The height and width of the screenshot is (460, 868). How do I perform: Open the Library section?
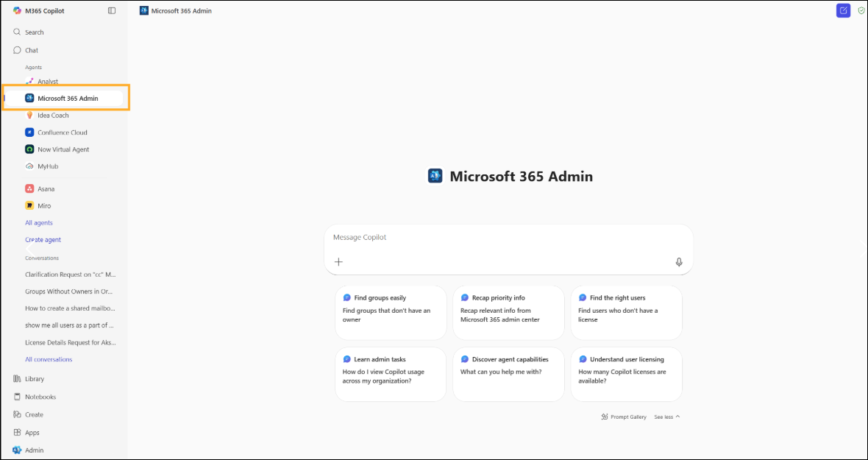[32, 378]
